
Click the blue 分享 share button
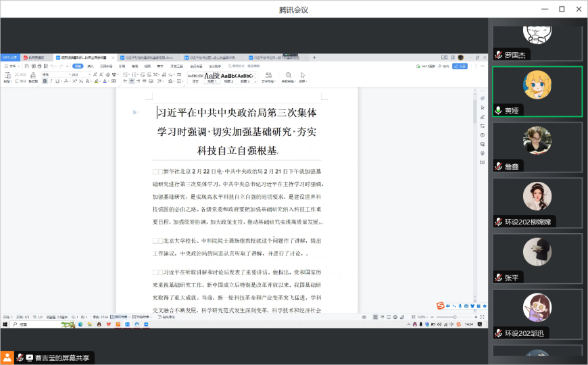pyautogui.click(x=460, y=66)
